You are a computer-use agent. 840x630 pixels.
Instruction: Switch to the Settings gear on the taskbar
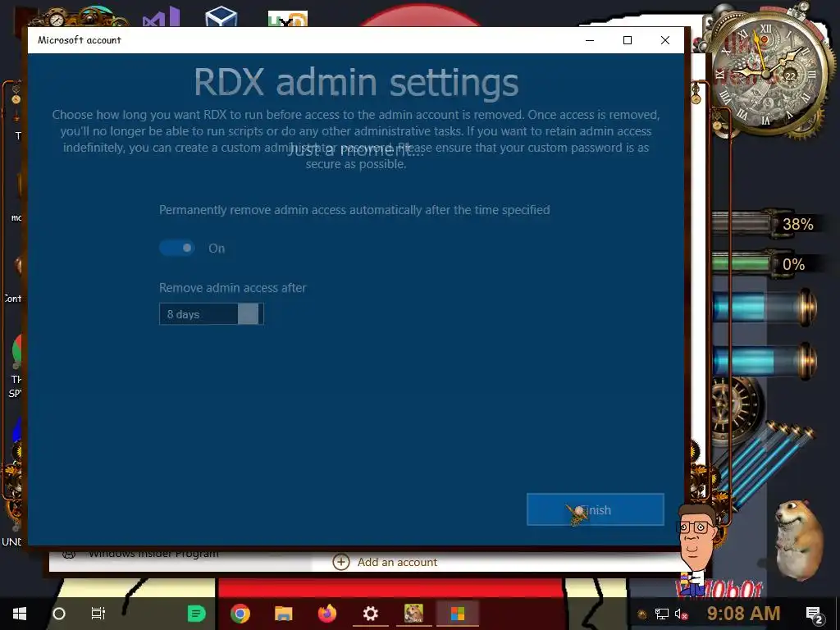coord(370,614)
